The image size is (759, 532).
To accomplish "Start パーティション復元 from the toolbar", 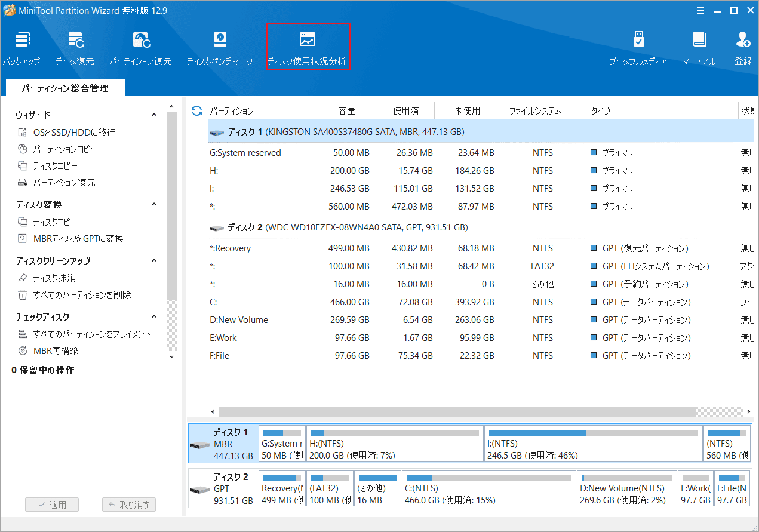I will coord(141,47).
